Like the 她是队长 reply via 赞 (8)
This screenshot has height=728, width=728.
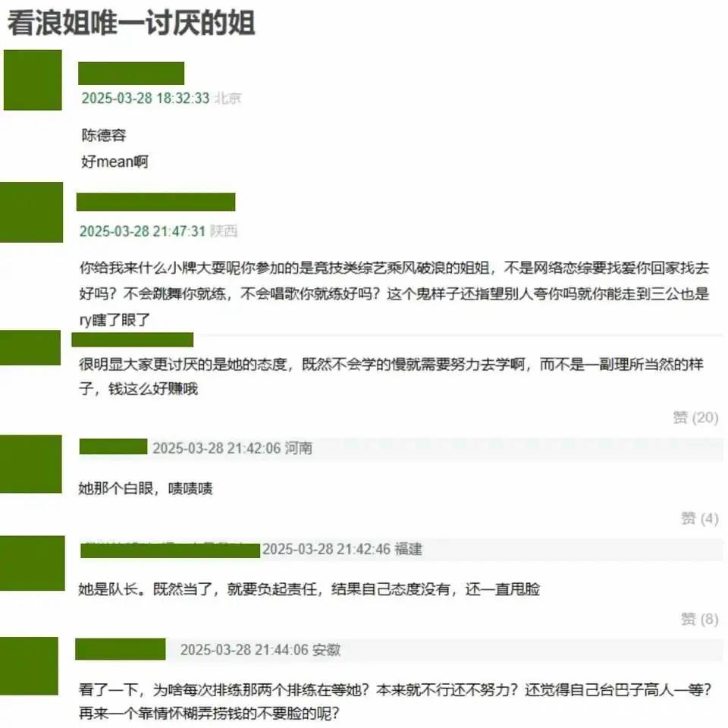point(699,619)
